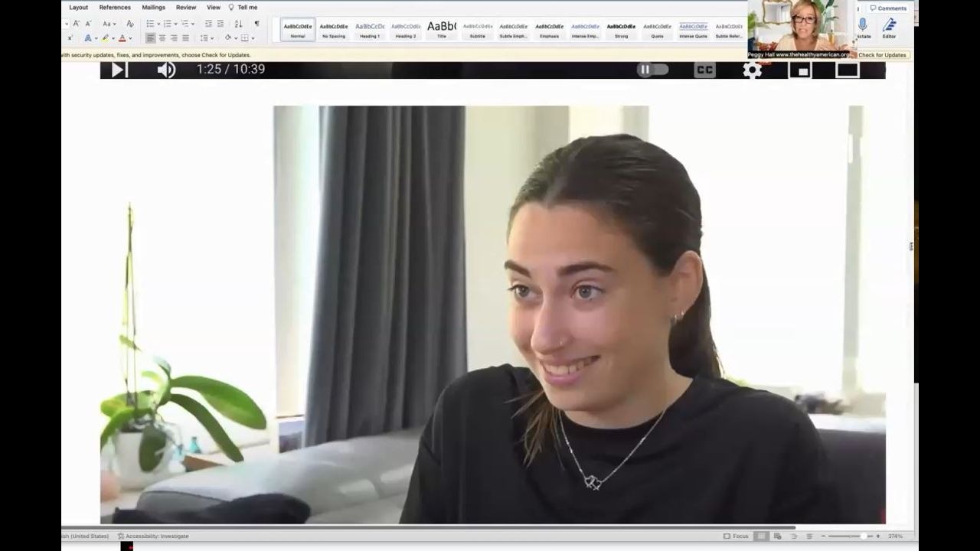Toggle closed captions CC button

pos(704,70)
